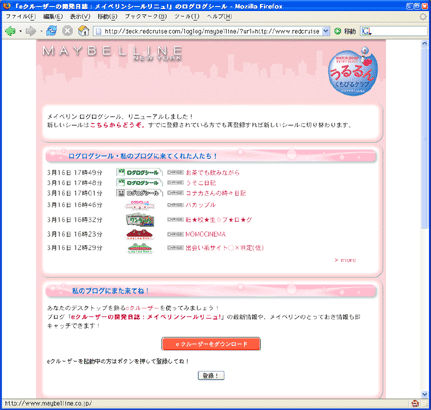The width and height of the screenshot is (431, 410).
Task: Click the うるるん club round badge
Action: pyautogui.click(x=353, y=71)
